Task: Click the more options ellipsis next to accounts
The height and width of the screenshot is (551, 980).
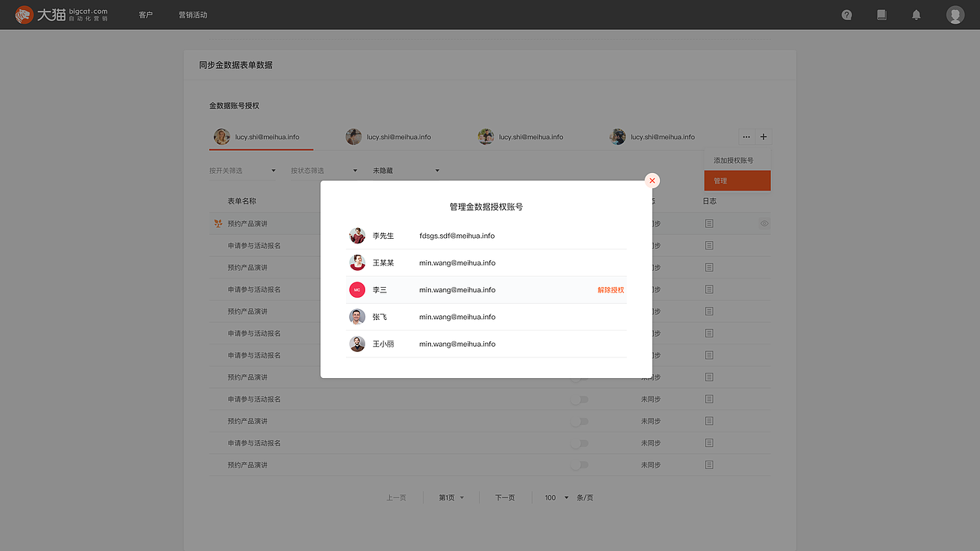Action: 746,136
